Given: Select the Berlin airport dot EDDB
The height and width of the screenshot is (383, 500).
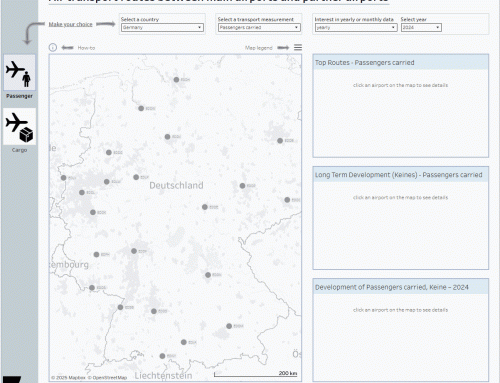Looking at the screenshot, I should [x=280, y=141].
